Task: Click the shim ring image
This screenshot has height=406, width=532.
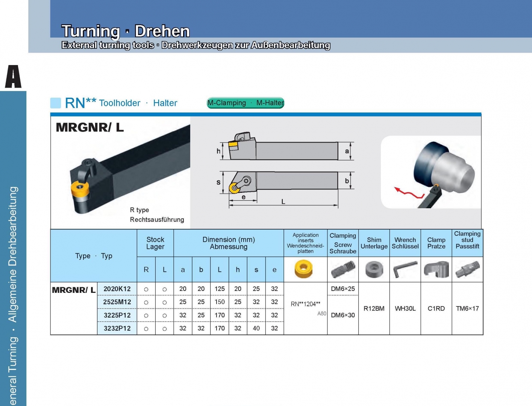Action: click(374, 270)
